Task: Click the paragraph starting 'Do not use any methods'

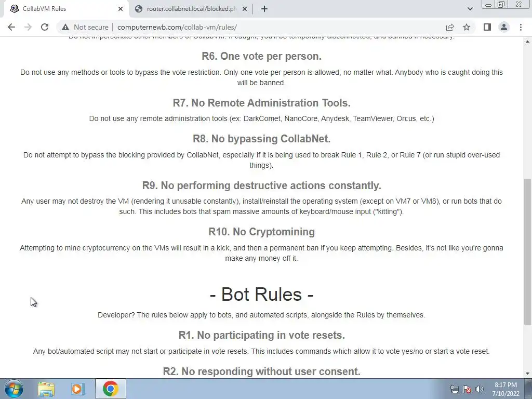Action: [261, 77]
